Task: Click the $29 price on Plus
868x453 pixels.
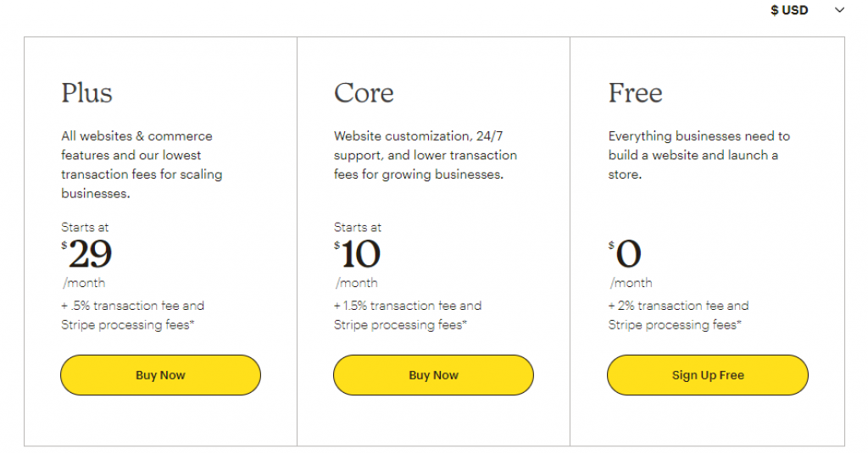Action: coord(88,254)
